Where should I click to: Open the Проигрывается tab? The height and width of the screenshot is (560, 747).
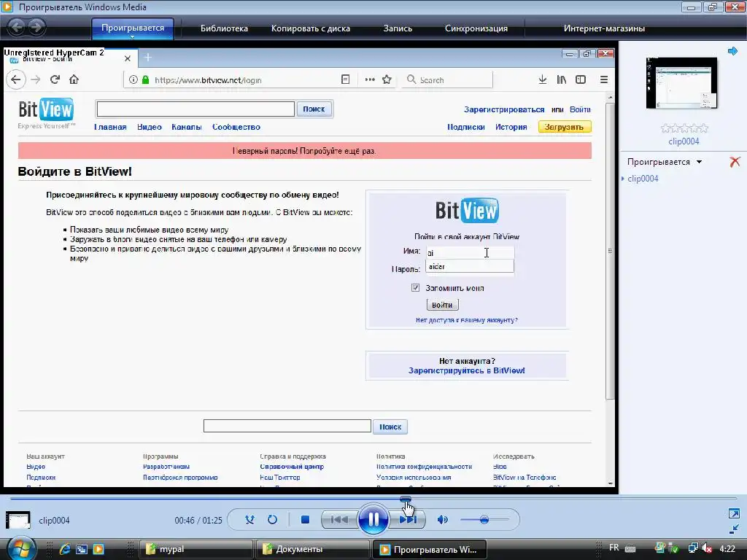click(133, 28)
